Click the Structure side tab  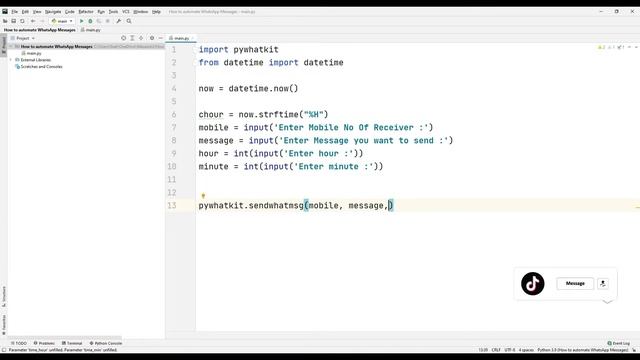(4, 297)
